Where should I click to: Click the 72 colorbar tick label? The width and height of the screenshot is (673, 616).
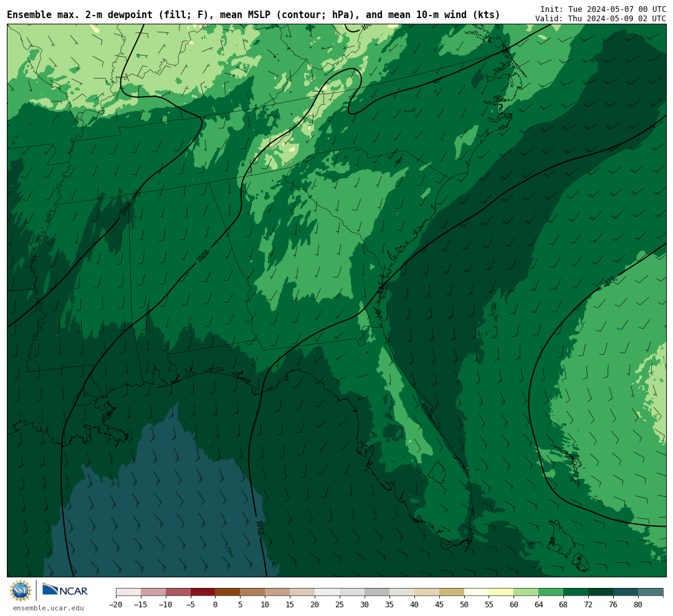coord(589,605)
